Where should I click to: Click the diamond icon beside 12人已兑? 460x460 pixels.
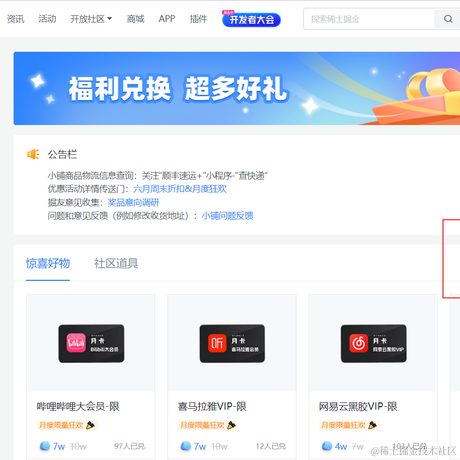point(186,446)
